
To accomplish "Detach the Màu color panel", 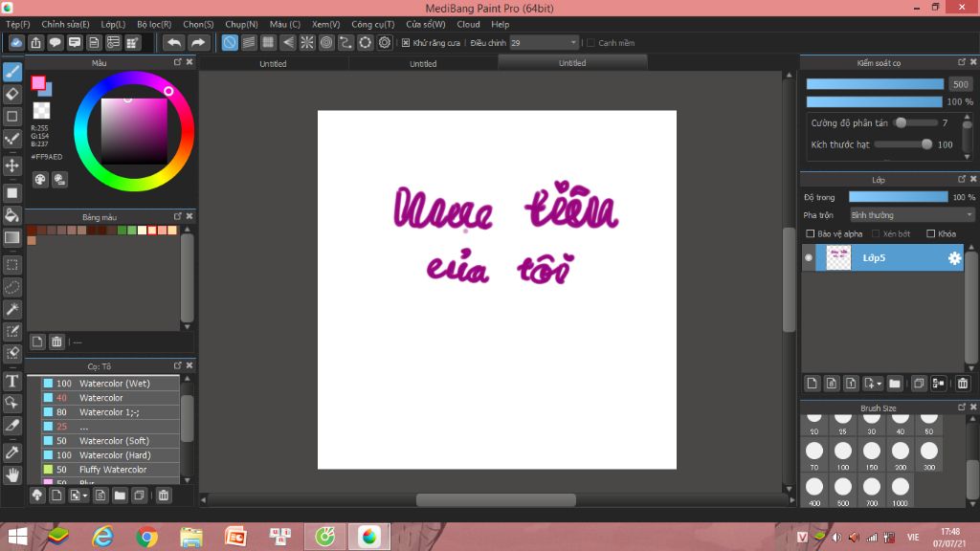I will pyautogui.click(x=177, y=62).
